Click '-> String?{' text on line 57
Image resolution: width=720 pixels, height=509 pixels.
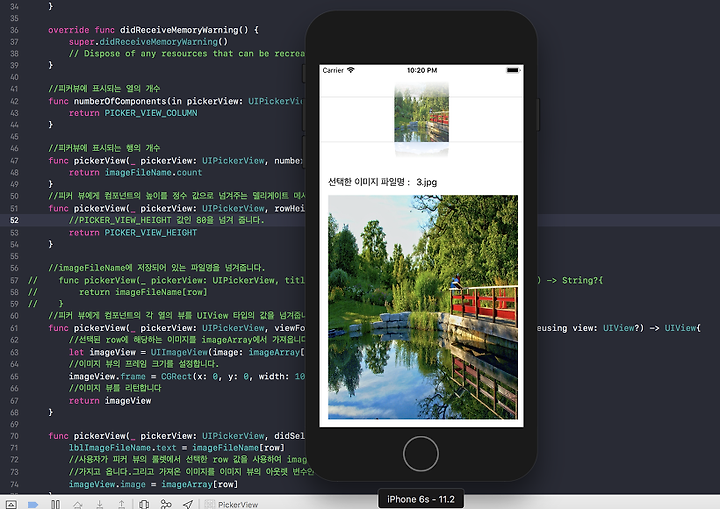[575, 280]
